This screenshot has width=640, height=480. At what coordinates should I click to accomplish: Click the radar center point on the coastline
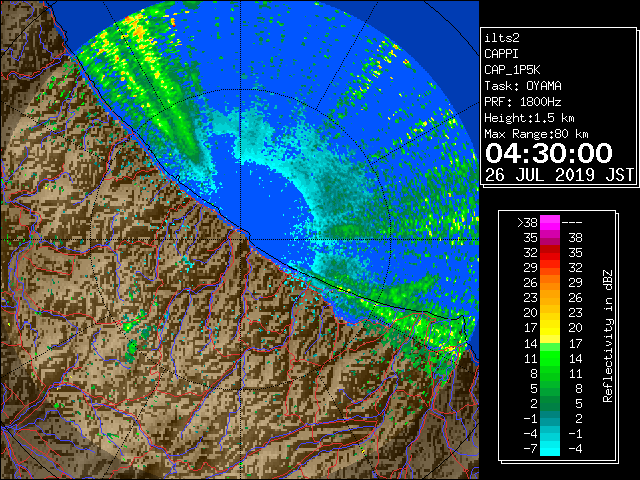(241, 239)
